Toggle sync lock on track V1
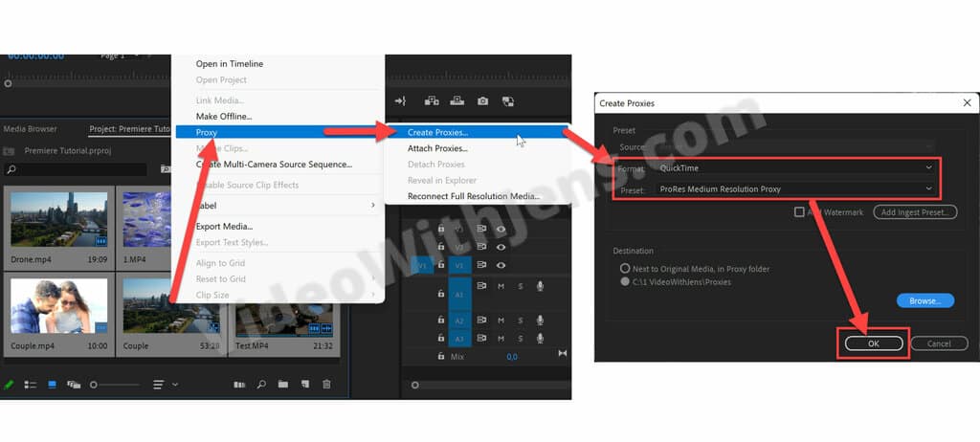Screen dimensions: 980x442 (481, 265)
